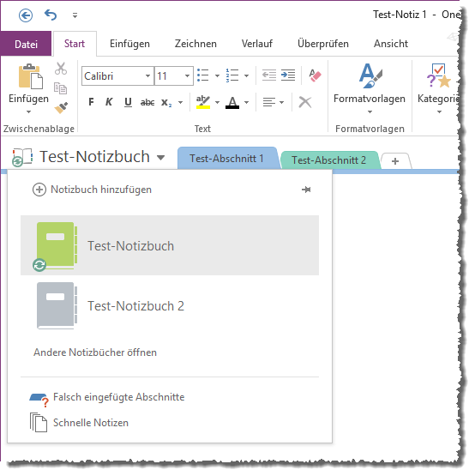Open the Überprüfen ribbon tab
Screen dimensions: 475x476
pyautogui.click(x=323, y=44)
